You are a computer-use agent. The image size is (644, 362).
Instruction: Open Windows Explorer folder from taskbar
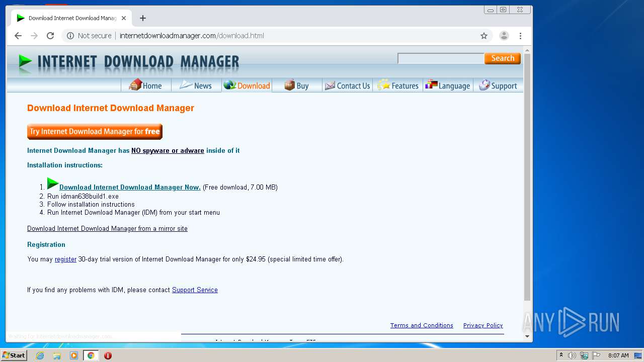(x=57, y=355)
